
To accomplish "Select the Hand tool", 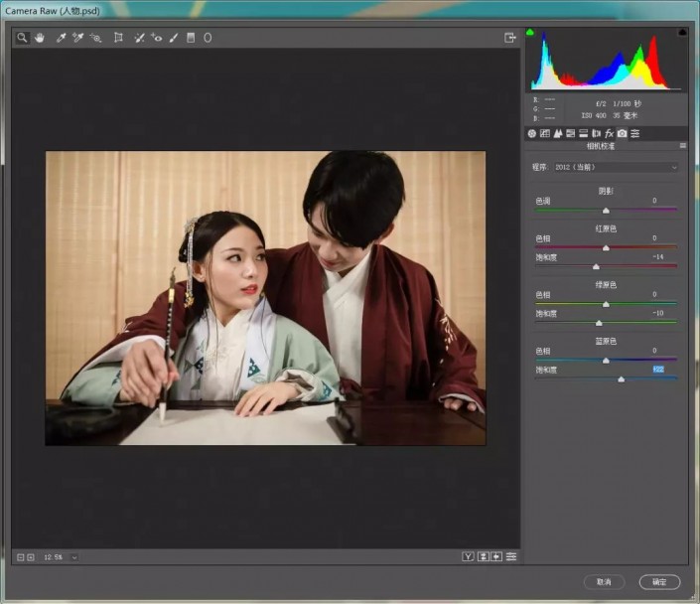I will 40,38.
